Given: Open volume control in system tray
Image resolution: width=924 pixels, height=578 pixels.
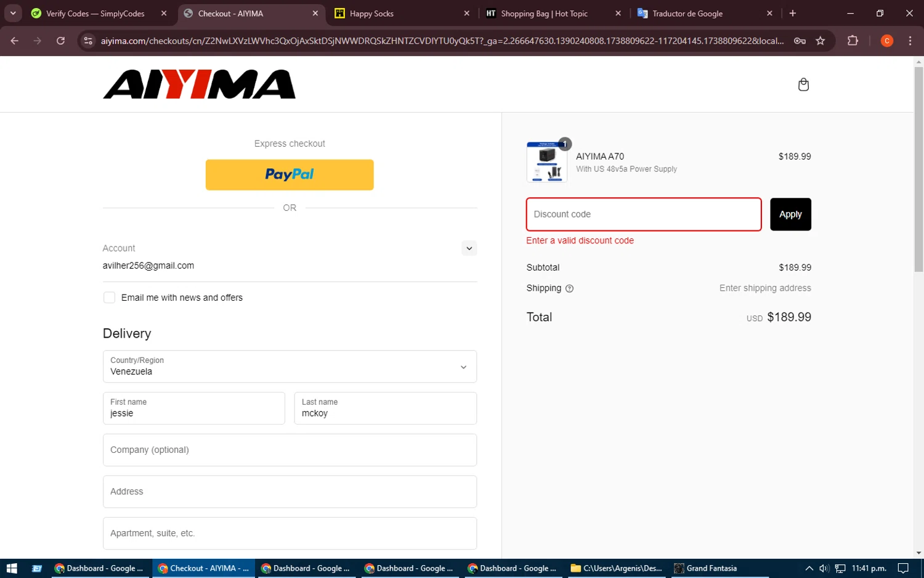Looking at the screenshot, I should pos(824,568).
